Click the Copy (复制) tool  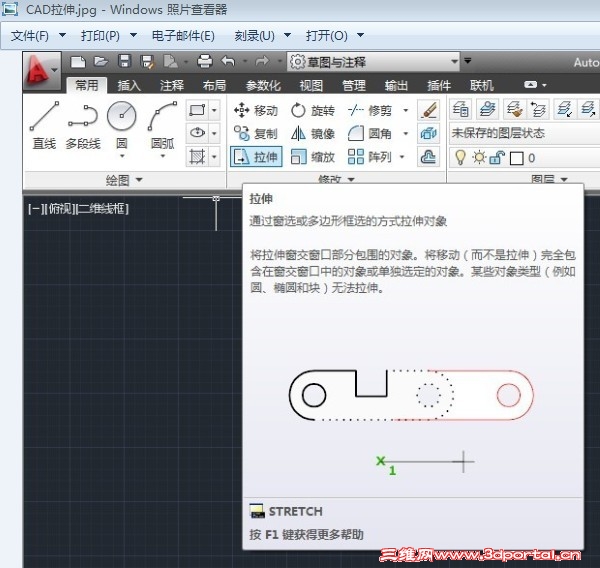pyautogui.click(x=256, y=134)
